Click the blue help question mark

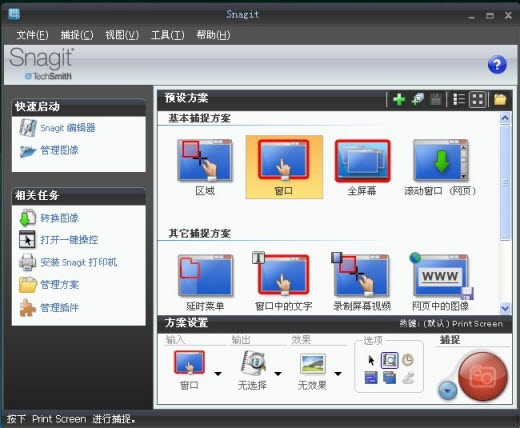497,65
